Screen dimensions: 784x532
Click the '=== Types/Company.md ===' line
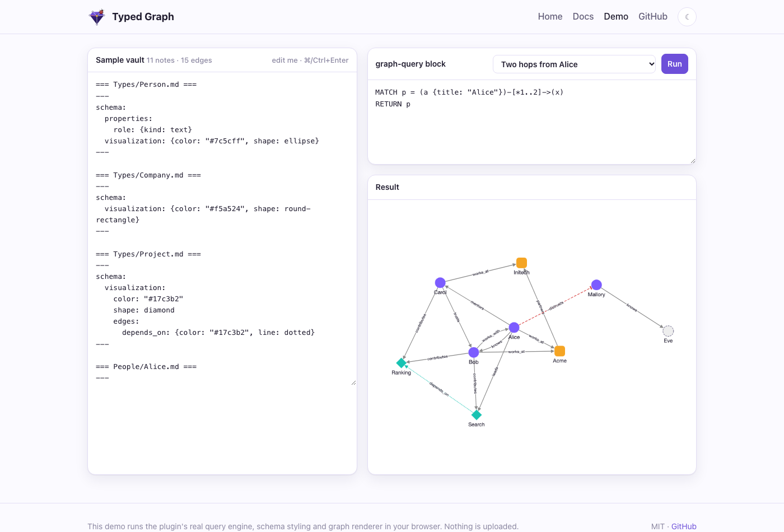[x=148, y=175]
